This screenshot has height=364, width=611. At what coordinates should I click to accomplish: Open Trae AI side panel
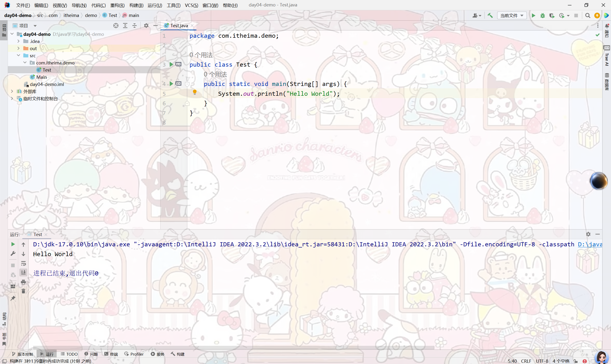(x=607, y=56)
